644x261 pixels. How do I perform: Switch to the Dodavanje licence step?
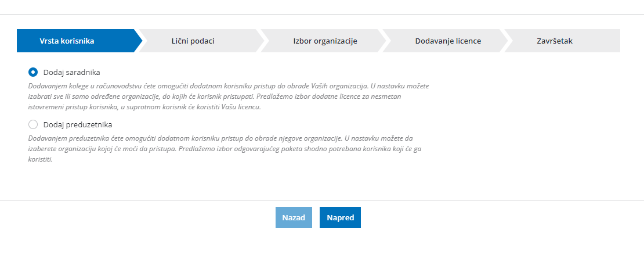[448, 41]
